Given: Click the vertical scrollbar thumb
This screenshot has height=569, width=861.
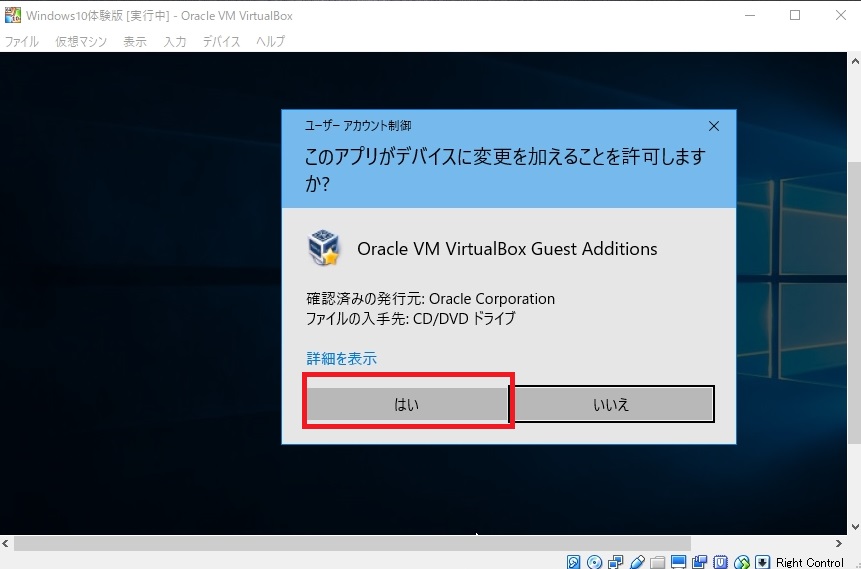Looking at the screenshot, I should coord(855,303).
